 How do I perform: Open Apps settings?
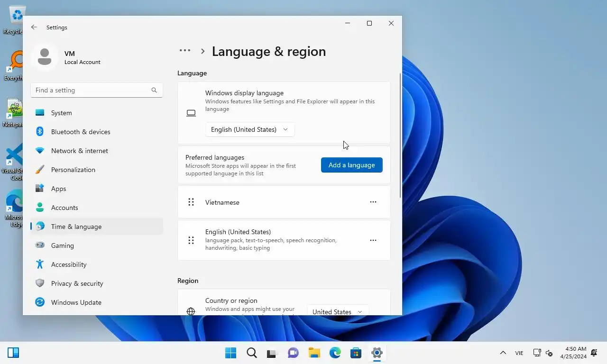97,189
